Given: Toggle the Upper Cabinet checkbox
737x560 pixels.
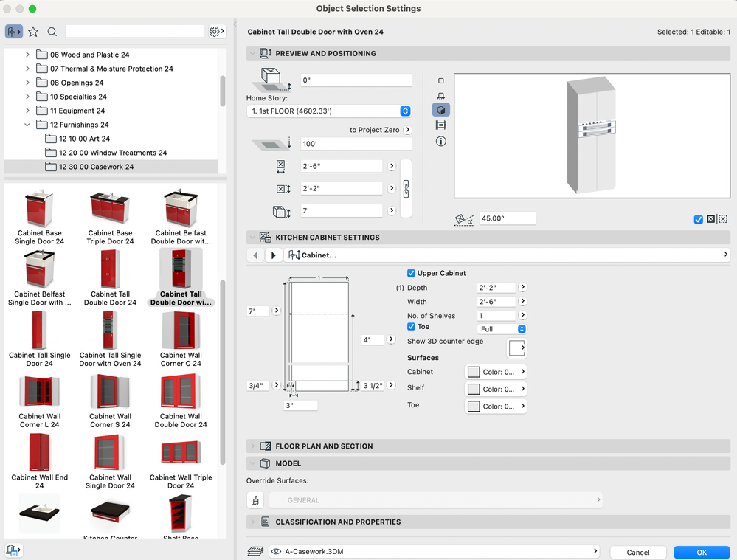Looking at the screenshot, I should tap(412, 273).
